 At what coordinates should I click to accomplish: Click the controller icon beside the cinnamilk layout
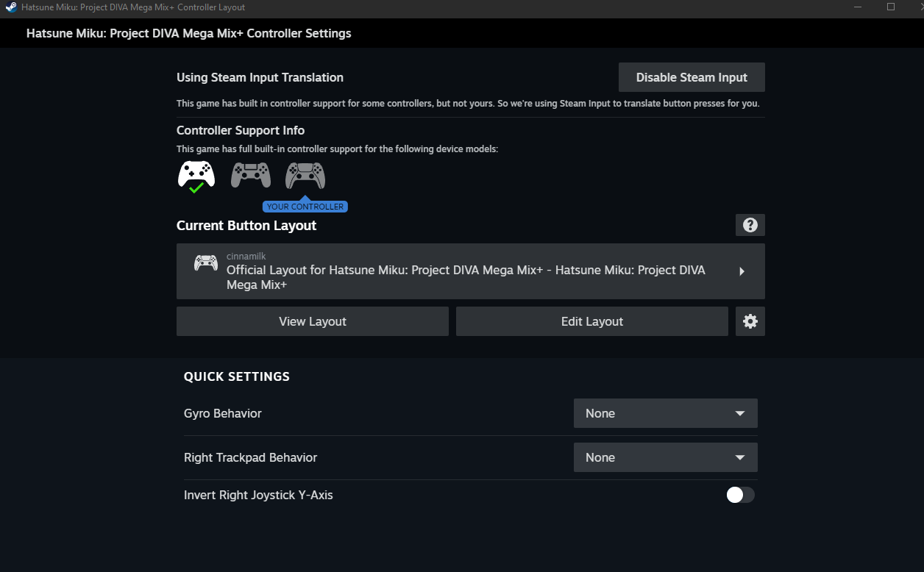point(206,263)
